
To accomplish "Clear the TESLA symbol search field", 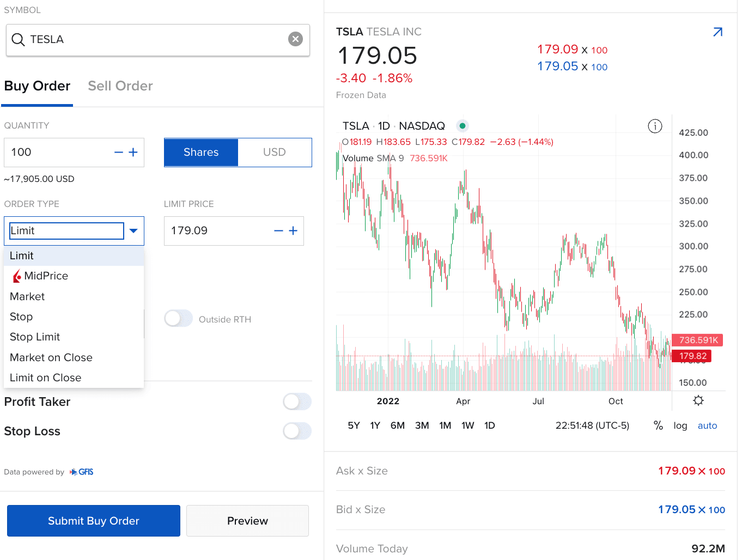I will (295, 39).
